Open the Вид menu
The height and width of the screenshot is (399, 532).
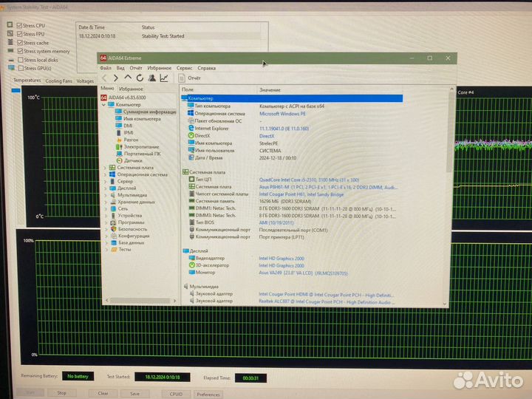click(120, 68)
